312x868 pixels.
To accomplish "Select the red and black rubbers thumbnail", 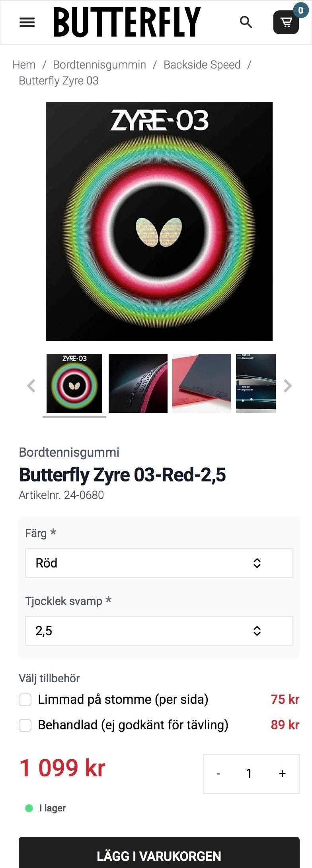I will pos(202,383).
